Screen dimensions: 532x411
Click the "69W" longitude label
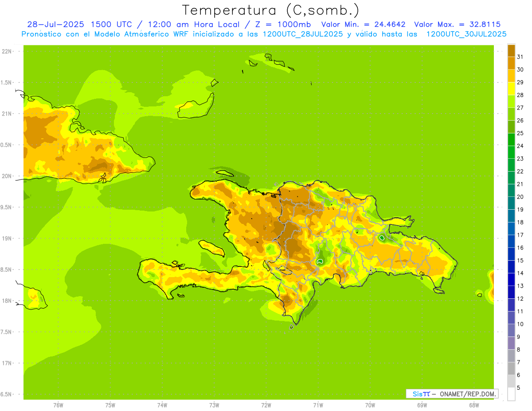[x=422, y=405]
